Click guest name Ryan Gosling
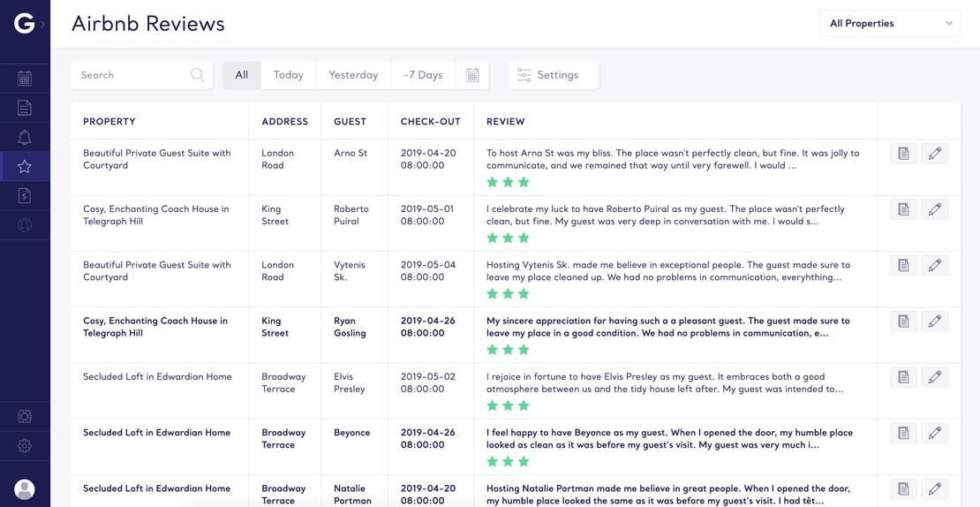 coord(350,327)
